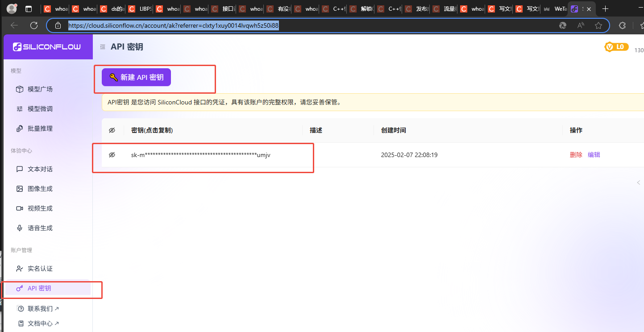Screen dimensions: 644x332
Task: Close the active SiliconFlow tab
Action: pyautogui.click(x=590, y=9)
